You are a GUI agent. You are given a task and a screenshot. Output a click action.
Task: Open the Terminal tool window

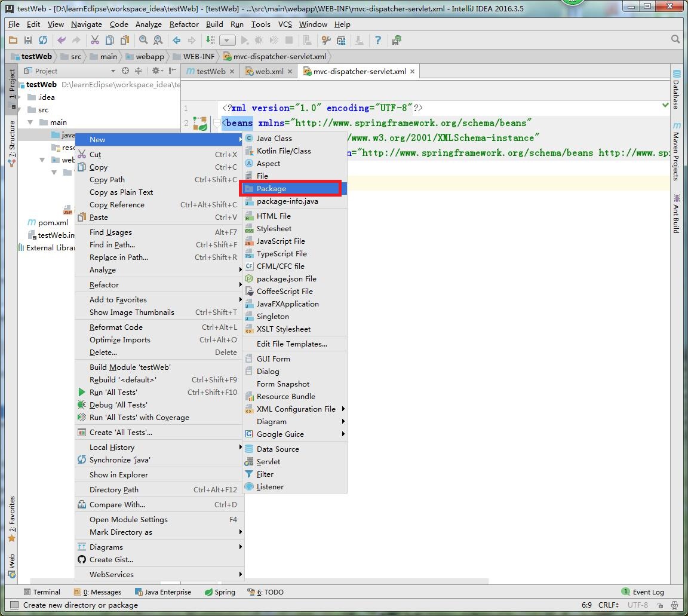click(42, 592)
